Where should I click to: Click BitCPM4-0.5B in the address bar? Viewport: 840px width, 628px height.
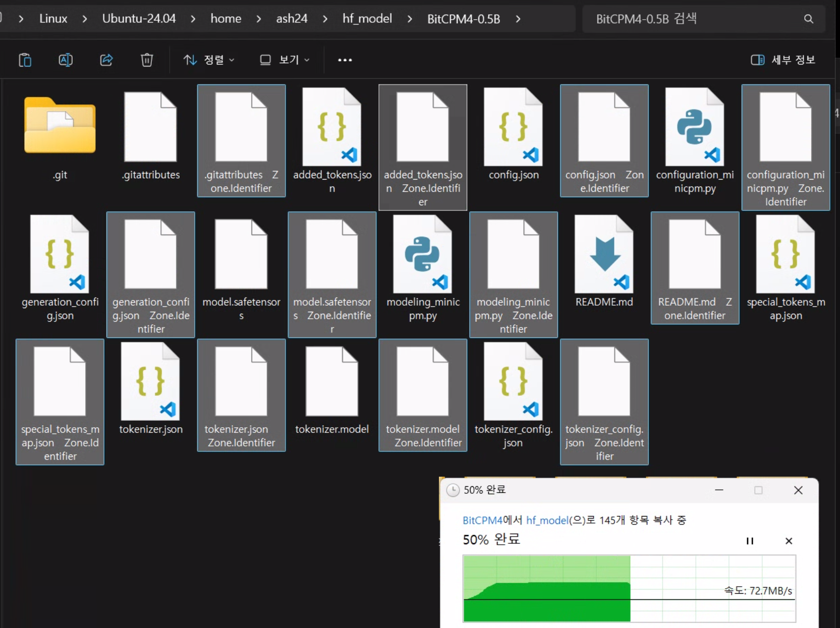464,19
